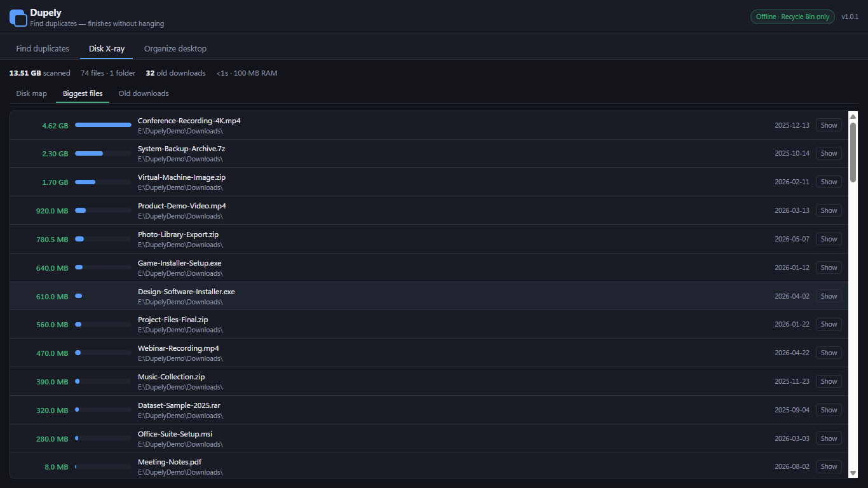Select the Disk X-ray tab
Viewport: 868px width, 488px height.
click(x=107, y=48)
